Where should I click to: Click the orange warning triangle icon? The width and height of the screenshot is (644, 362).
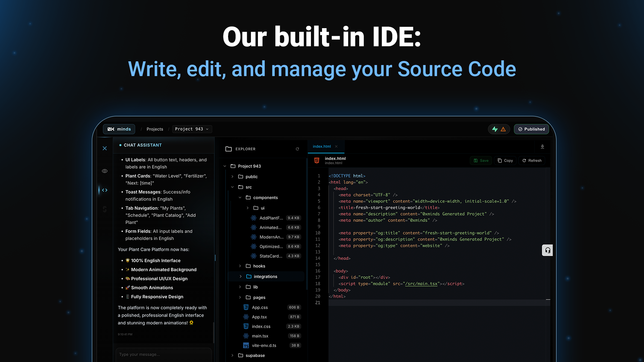point(503,129)
